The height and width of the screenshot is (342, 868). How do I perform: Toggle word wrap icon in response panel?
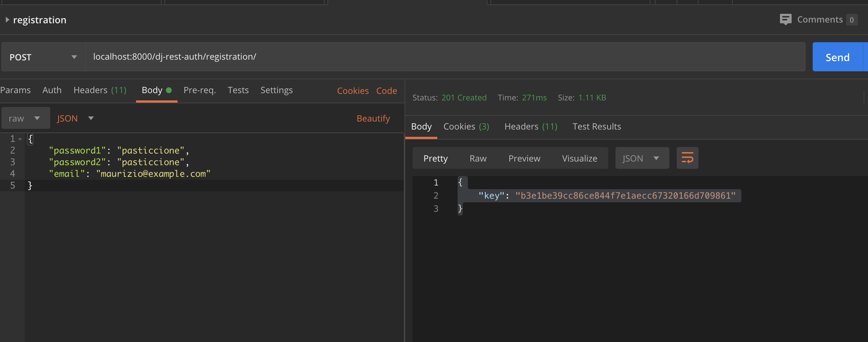click(687, 158)
